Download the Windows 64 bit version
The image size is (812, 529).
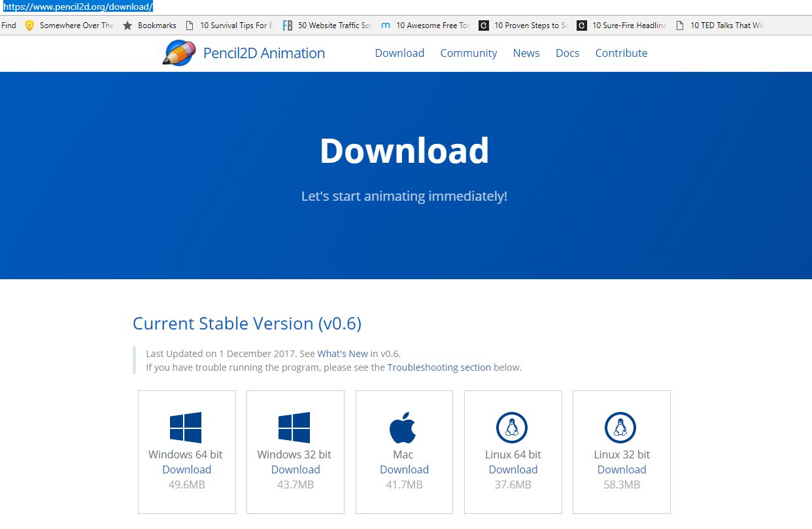[186, 469]
